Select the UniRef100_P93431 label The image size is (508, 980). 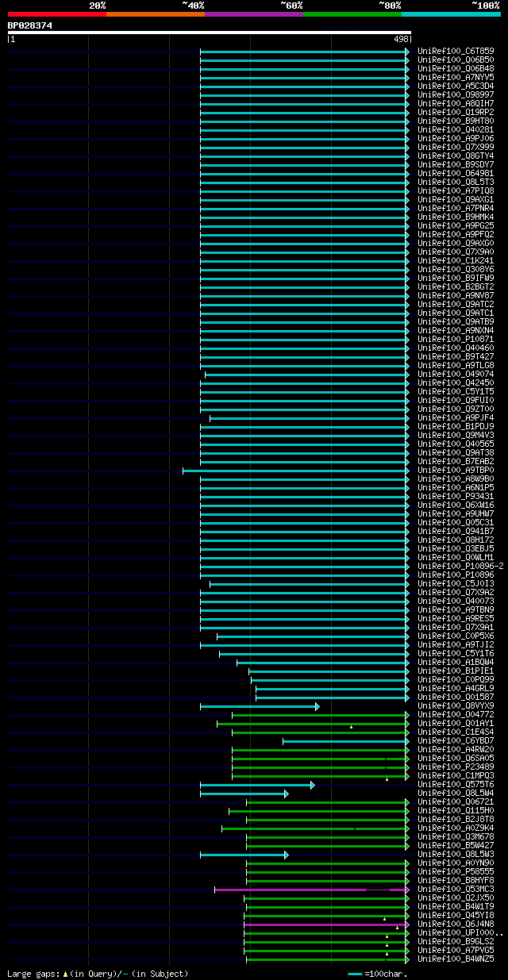point(456,496)
